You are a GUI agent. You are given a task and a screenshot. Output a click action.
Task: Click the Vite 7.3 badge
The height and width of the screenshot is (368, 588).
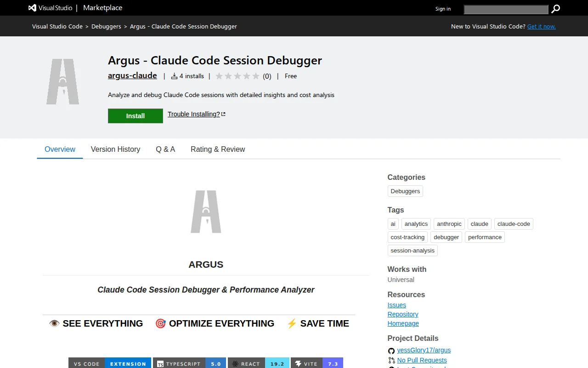(317, 363)
